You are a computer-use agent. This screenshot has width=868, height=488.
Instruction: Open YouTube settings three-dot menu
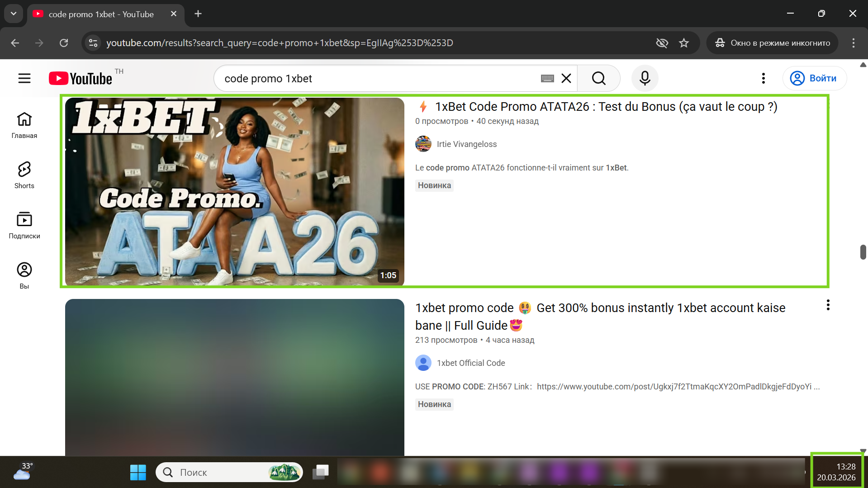[764, 79]
